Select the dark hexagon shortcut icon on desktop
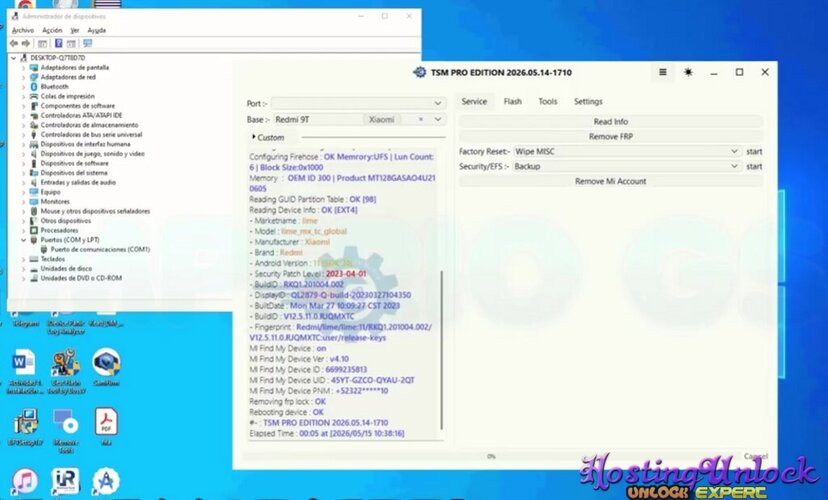 106,362
